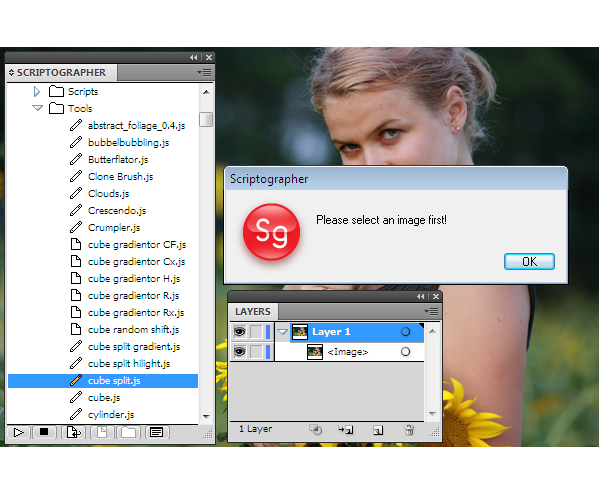Select Butterflator.js script
Image resolution: width=600 pixels, height=479 pixels.
coord(118,160)
